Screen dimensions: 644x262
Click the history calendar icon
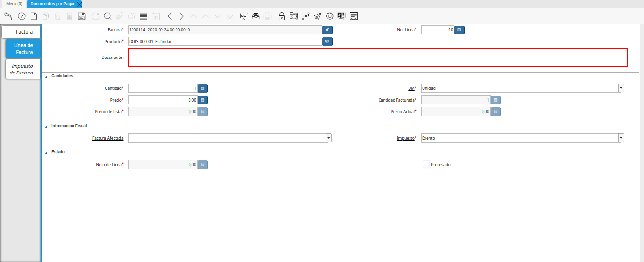[156, 16]
